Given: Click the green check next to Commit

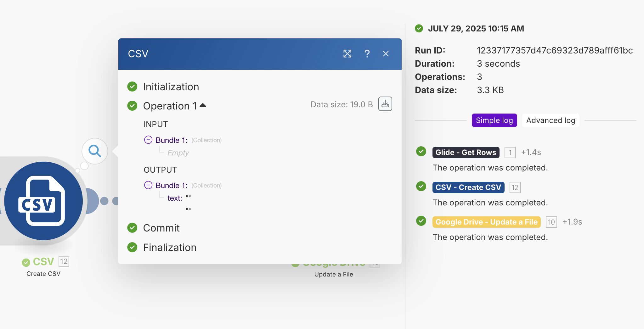Looking at the screenshot, I should tap(132, 228).
